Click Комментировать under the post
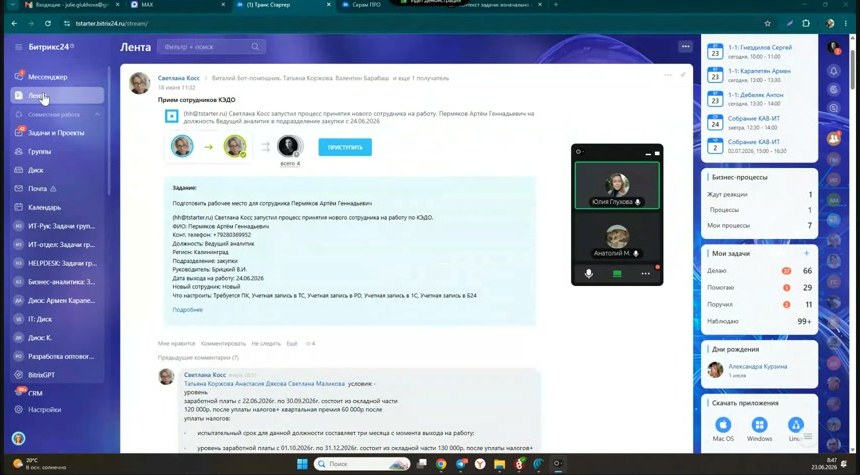 click(x=223, y=344)
